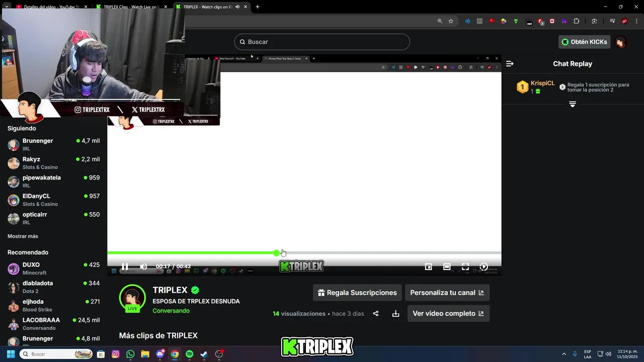The image size is (644, 362).
Task: Open WhatsApp from the taskbar
Action: point(130,354)
